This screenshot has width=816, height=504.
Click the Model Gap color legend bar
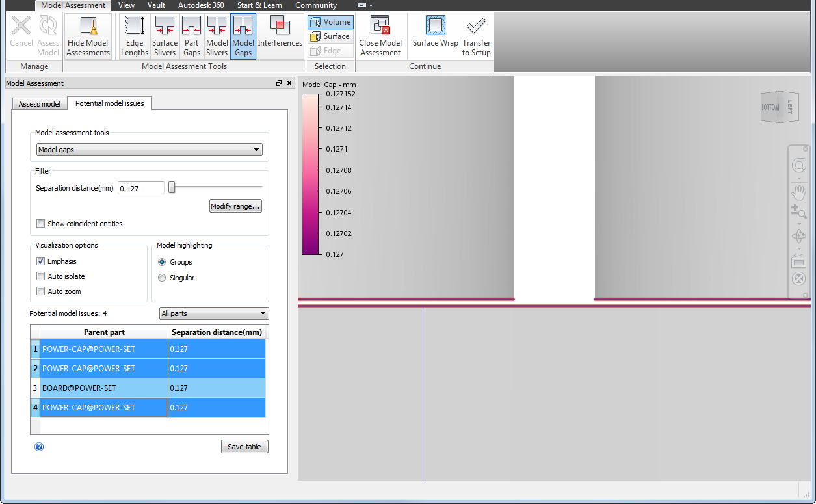tap(311, 174)
